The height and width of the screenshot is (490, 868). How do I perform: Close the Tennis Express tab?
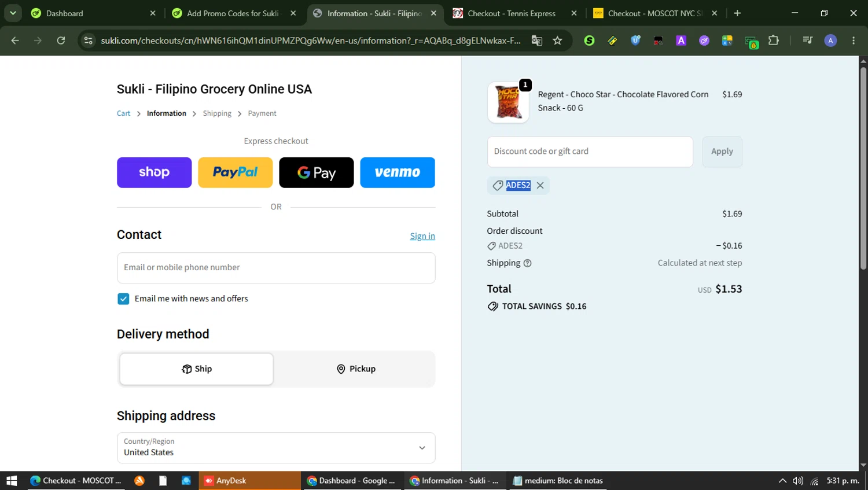pos(574,13)
